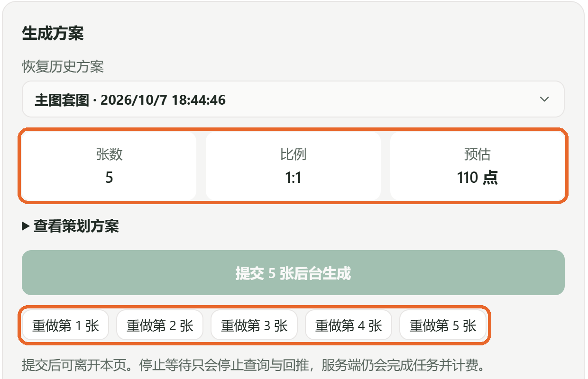
Task: Expand 查看策划方案 disclosure section
Action: point(71,226)
